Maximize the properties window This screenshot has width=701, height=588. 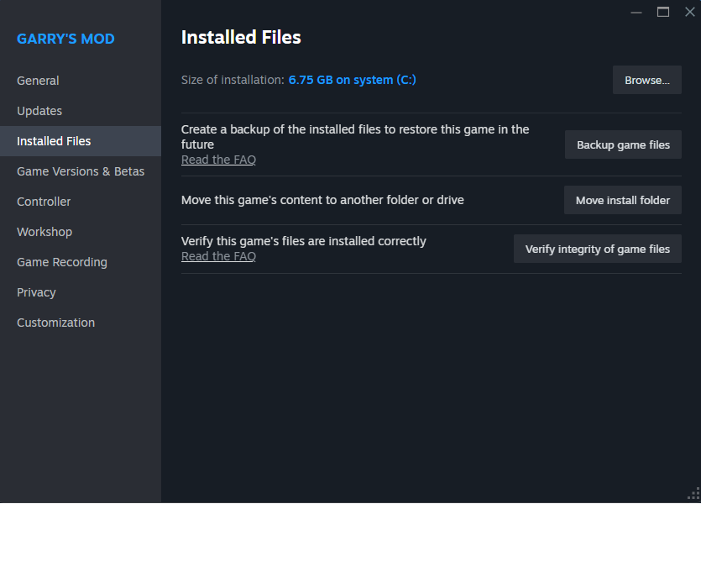tap(663, 12)
